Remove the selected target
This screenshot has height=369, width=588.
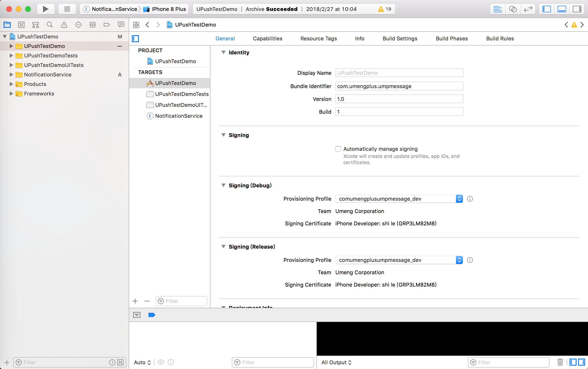click(147, 301)
